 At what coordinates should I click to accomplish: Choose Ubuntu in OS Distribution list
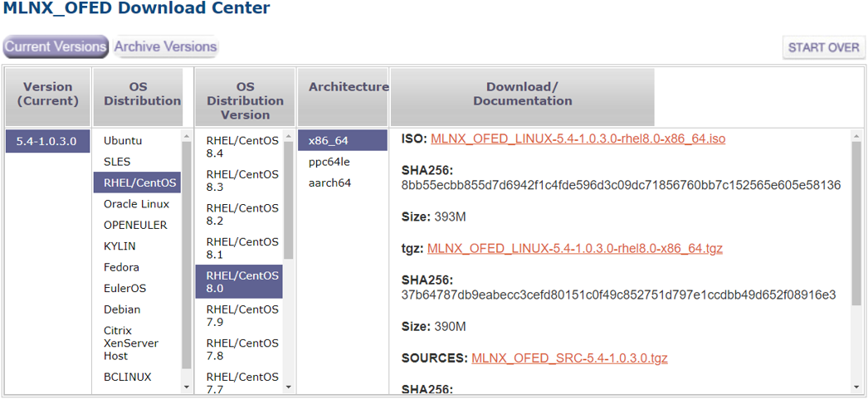tap(123, 141)
